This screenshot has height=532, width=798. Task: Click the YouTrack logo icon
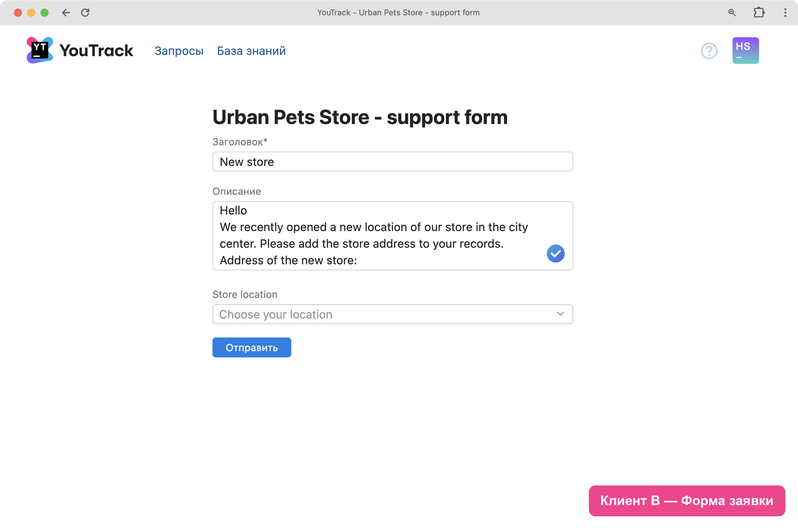[x=40, y=50]
